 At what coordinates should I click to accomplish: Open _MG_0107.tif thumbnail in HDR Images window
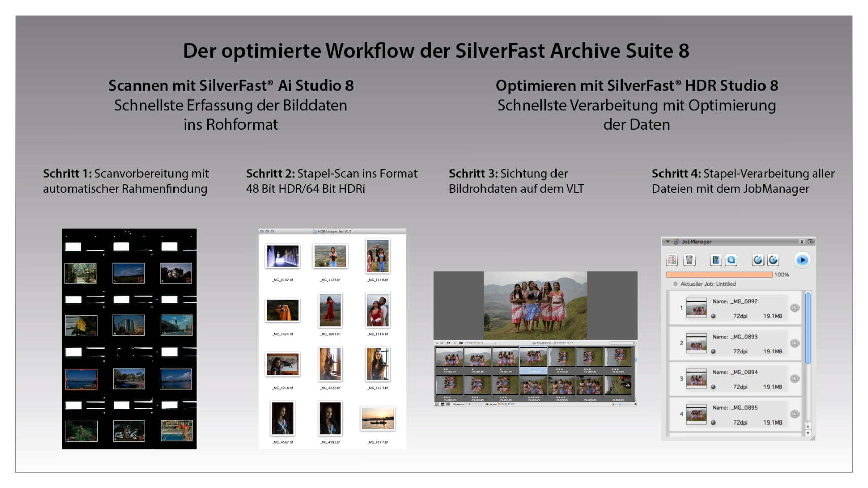pyautogui.click(x=283, y=256)
